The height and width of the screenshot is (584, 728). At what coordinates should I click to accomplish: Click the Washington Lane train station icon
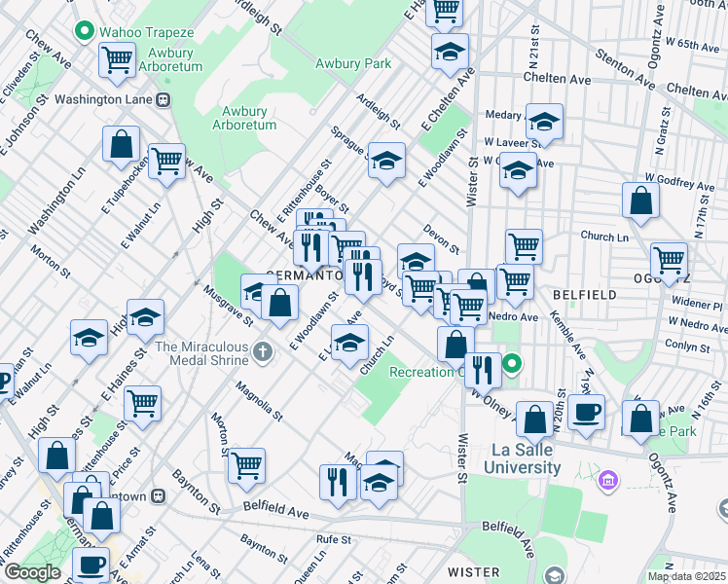[x=164, y=100]
